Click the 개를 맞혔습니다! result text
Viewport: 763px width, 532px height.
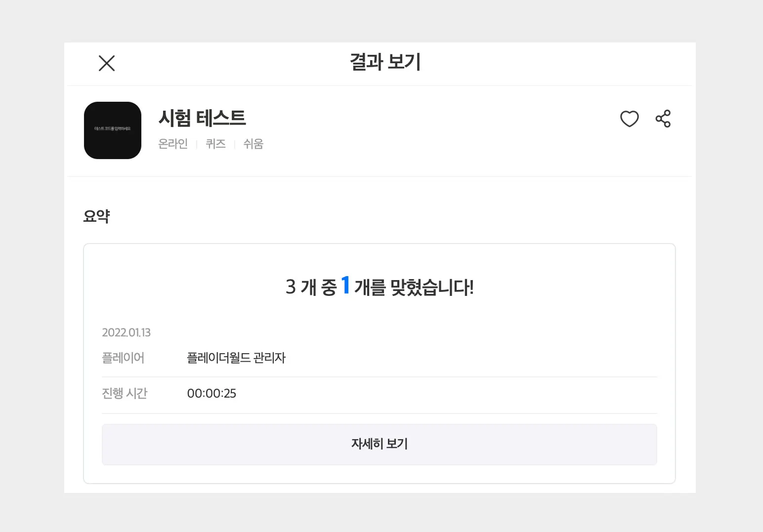pos(414,287)
